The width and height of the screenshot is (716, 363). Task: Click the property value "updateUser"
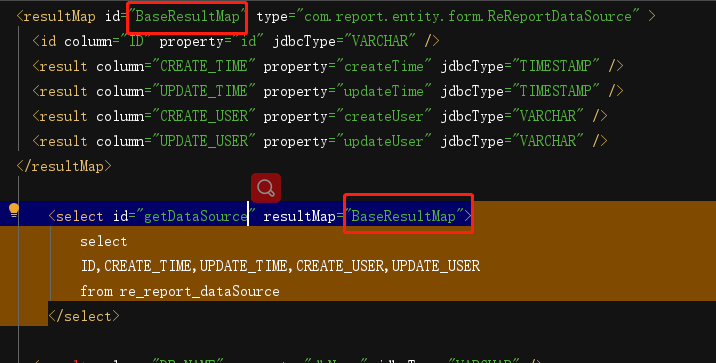click(384, 141)
